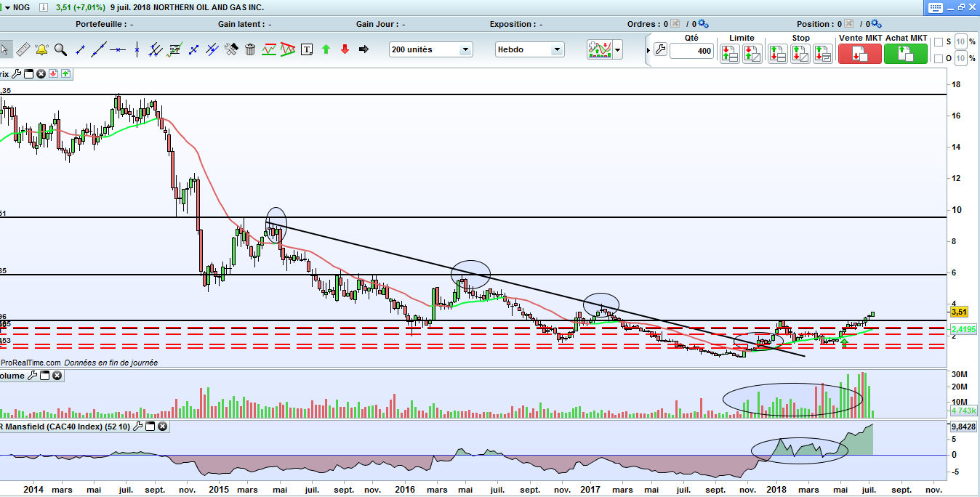The height and width of the screenshot is (497, 980).
Task: Place second Stop order button
Action: click(x=800, y=53)
